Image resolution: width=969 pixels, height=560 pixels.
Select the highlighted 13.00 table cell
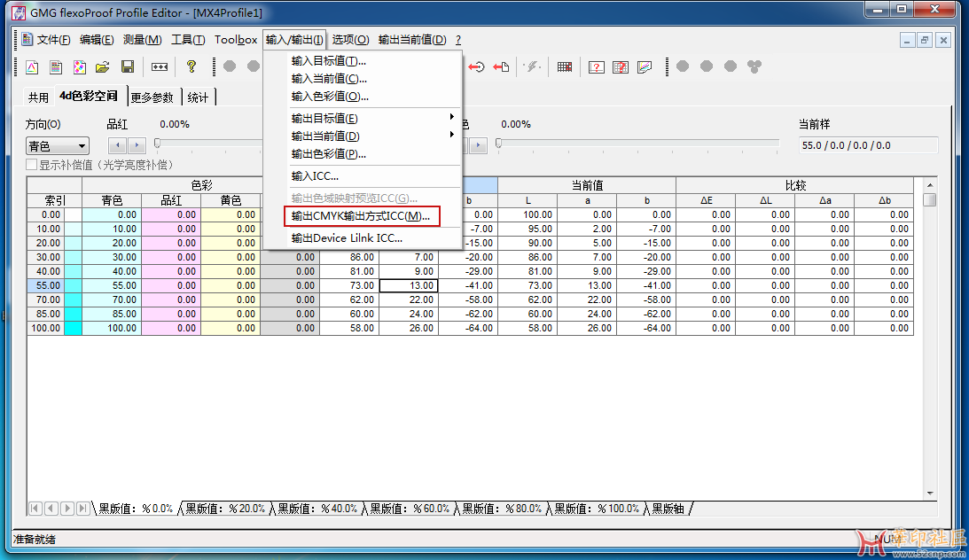coord(409,285)
